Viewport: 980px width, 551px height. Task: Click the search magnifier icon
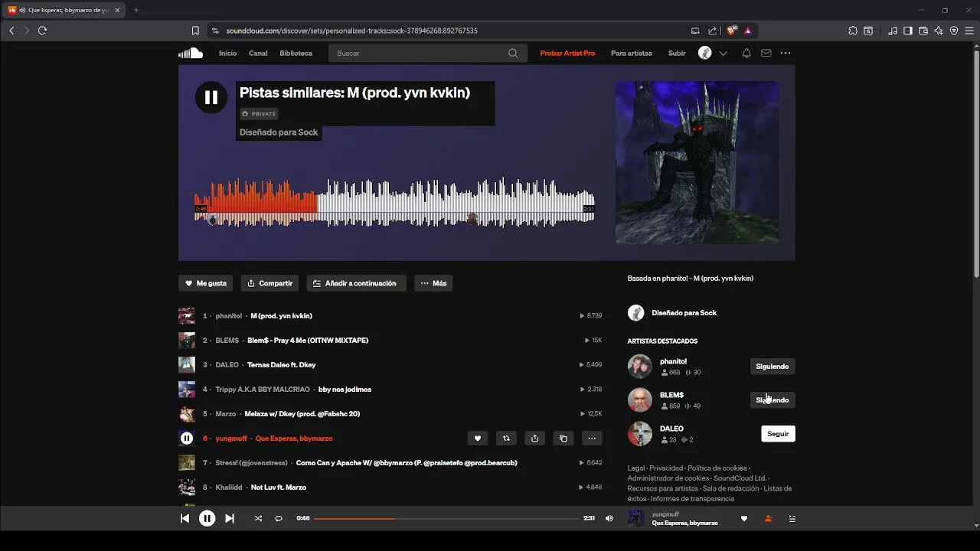(x=513, y=54)
